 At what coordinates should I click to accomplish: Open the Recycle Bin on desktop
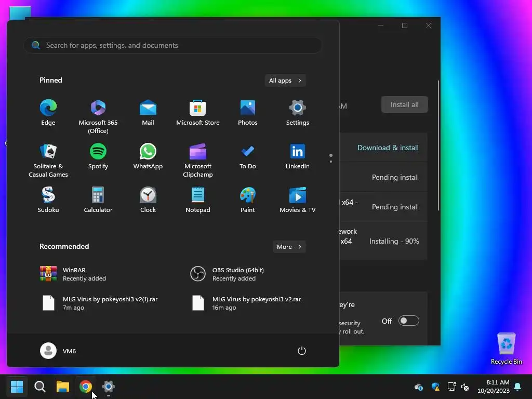point(506,349)
